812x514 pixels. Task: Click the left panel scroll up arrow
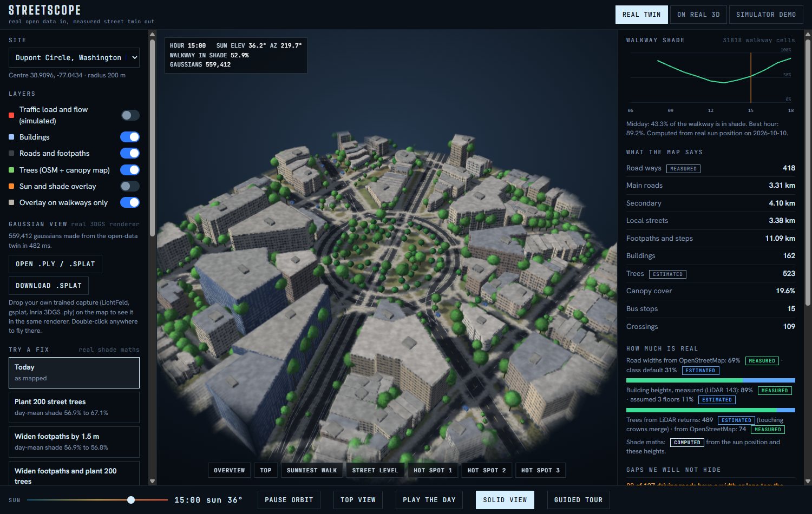pyautogui.click(x=152, y=35)
